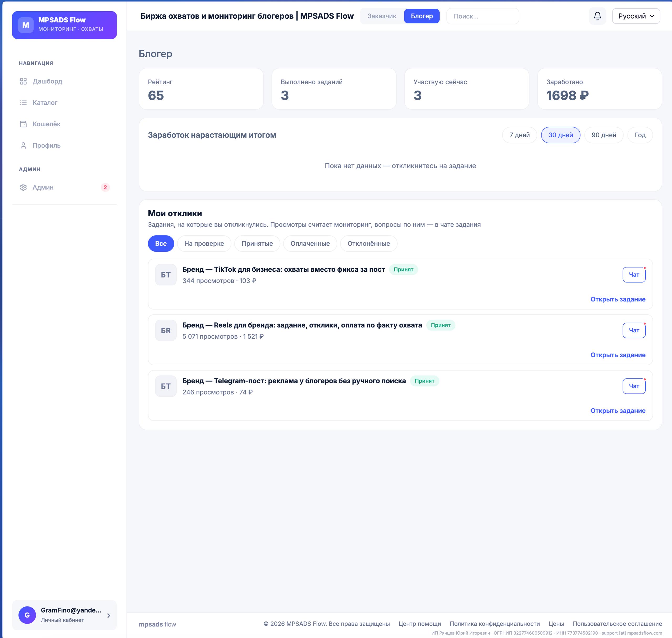Click the Дашборд grid icon in sidebar
Viewport: 672px width, 638px height.
tap(23, 81)
